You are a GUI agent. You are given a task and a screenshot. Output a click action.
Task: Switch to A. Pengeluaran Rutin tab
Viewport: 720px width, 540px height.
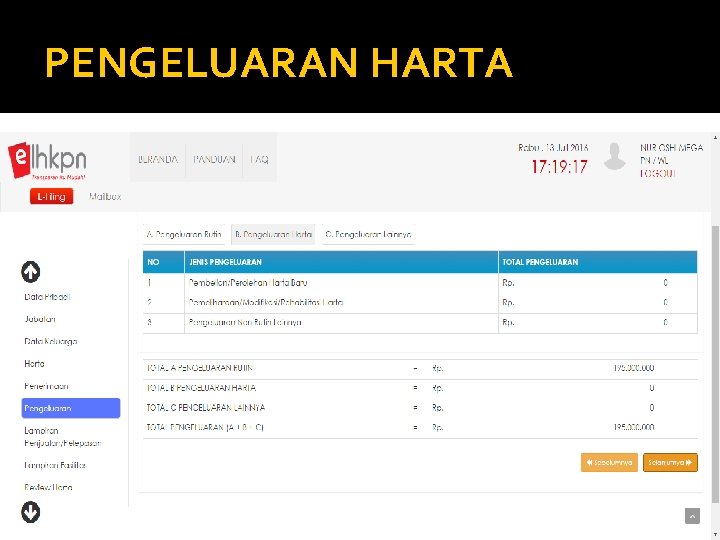click(x=184, y=235)
